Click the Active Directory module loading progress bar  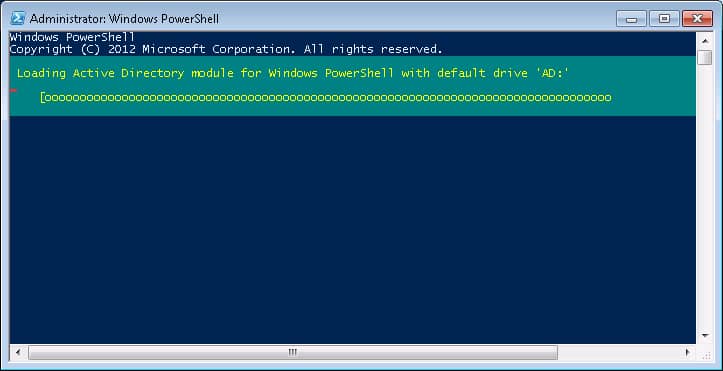326,98
